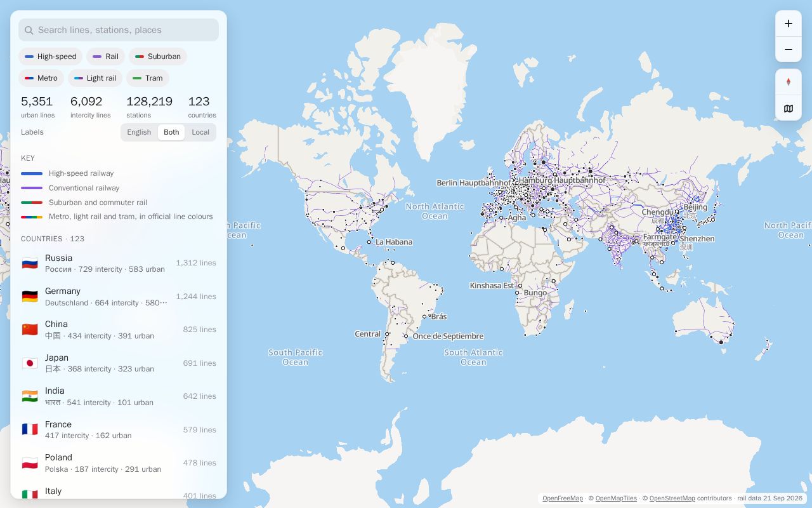
Task: Toggle the Metro layer filter
Action: [41, 78]
